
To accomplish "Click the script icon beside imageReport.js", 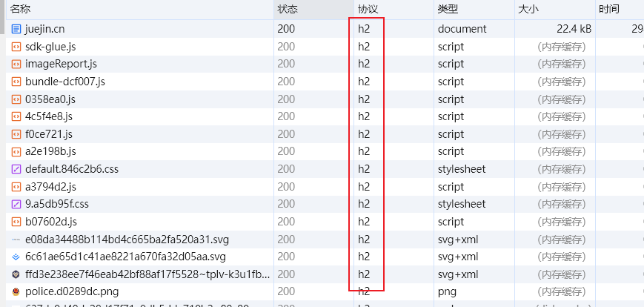I will (16, 64).
